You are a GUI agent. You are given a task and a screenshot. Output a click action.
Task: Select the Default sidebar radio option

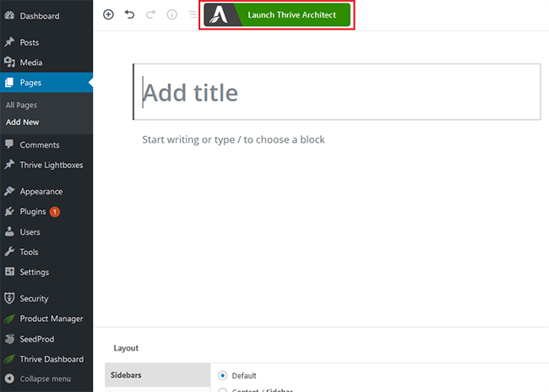point(222,376)
